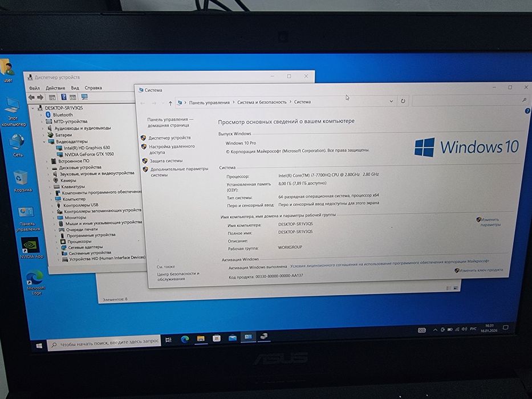Open Защита системы link
Image resolution: width=532 pixels, height=399 pixels.
click(x=166, y=161)
